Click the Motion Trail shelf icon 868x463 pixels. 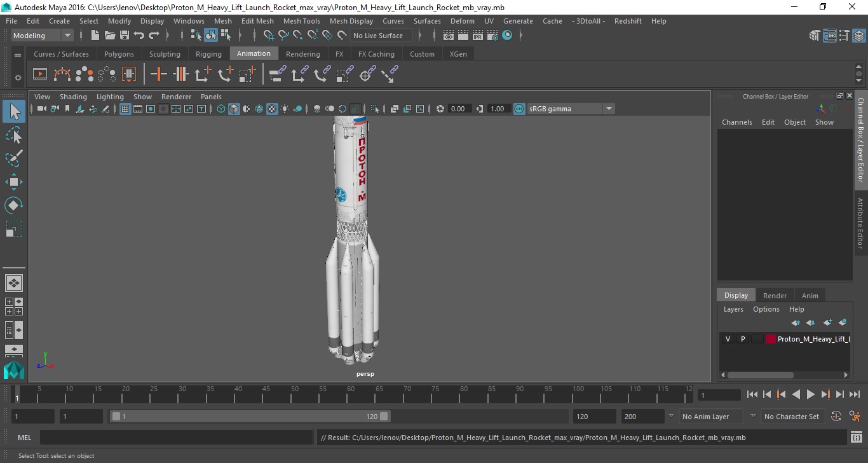tap(62, 74)
